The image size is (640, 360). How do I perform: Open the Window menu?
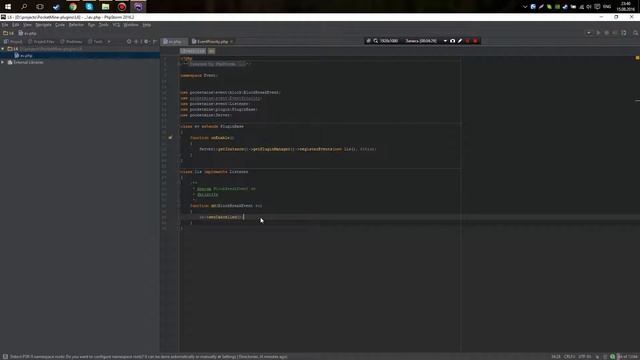point(131,25)
